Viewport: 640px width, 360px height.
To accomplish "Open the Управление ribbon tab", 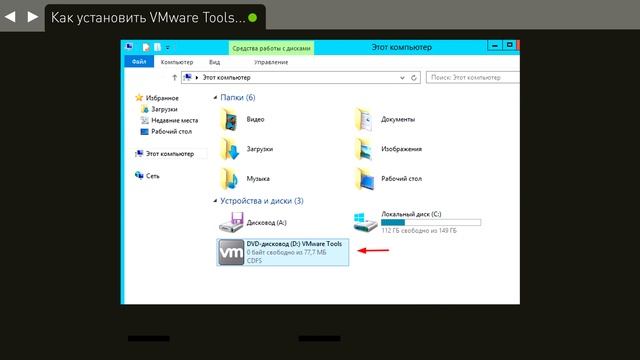I will point(271,62).
